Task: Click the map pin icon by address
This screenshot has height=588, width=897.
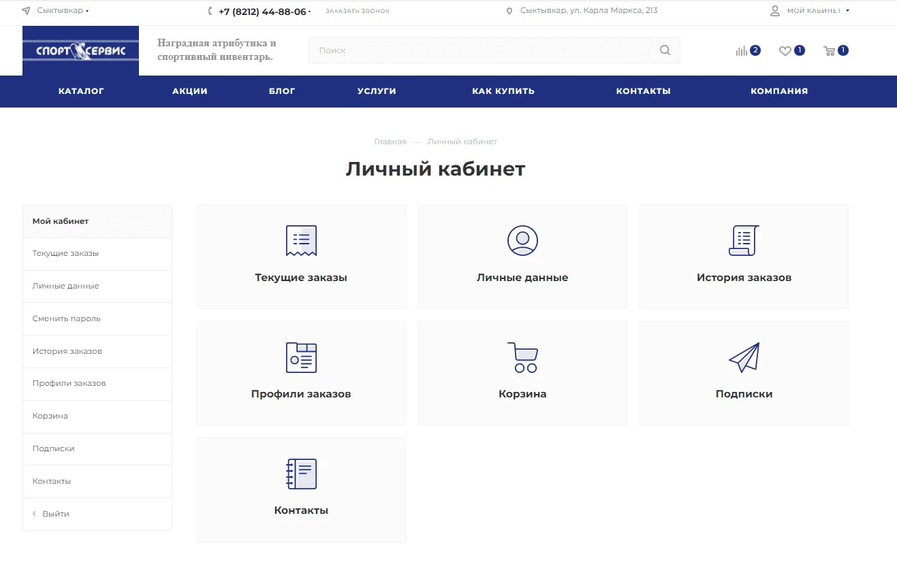Action: tap(509, 11)
